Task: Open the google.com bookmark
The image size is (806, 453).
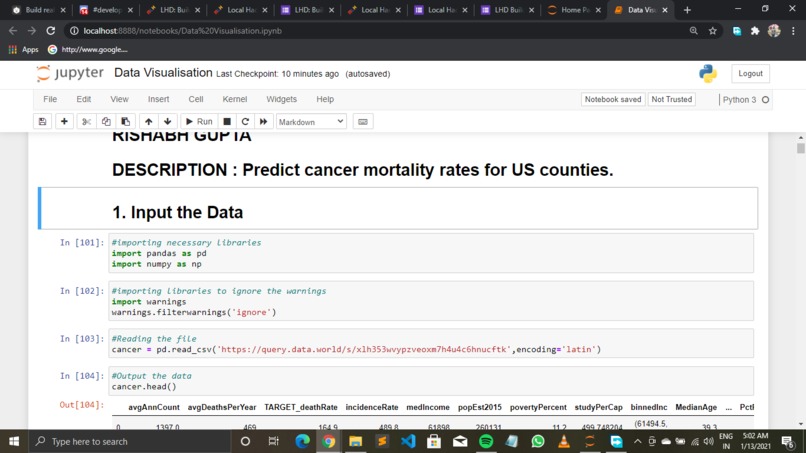Action: 87,49
